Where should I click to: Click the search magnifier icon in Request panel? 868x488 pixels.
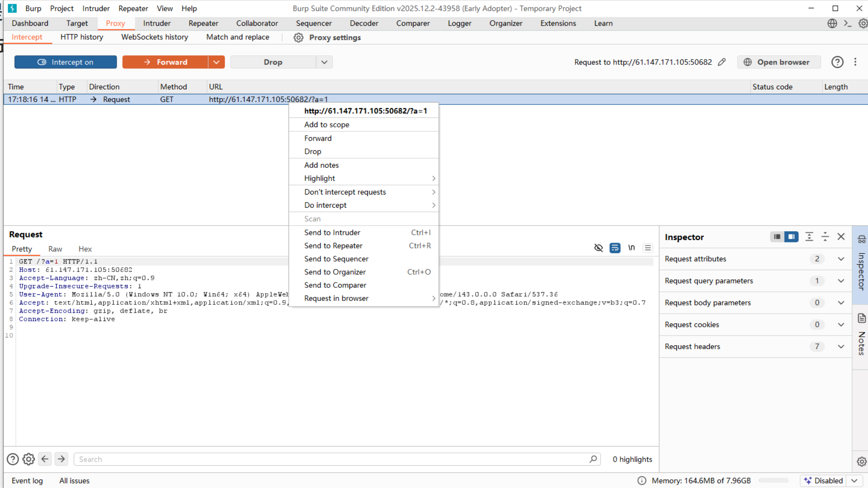point(593,459)
